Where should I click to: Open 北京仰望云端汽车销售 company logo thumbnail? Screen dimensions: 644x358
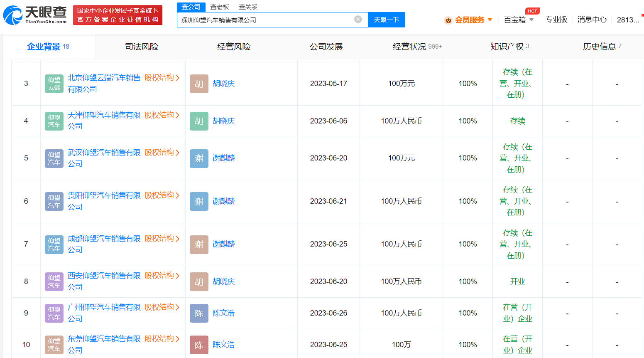pyautogui.click(x=54, y=84)
